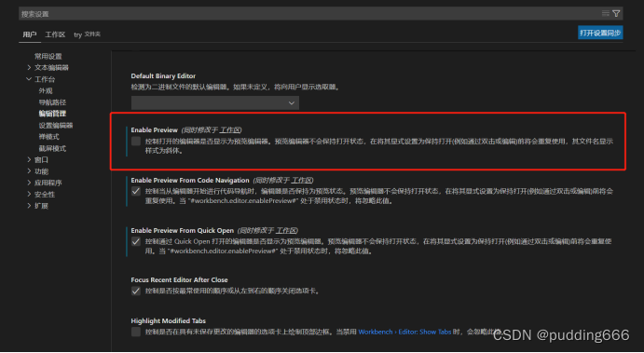The image size is (644, 353).
Task: Select 截屏模式 under 工作台
Action: [x=52, y=148]
